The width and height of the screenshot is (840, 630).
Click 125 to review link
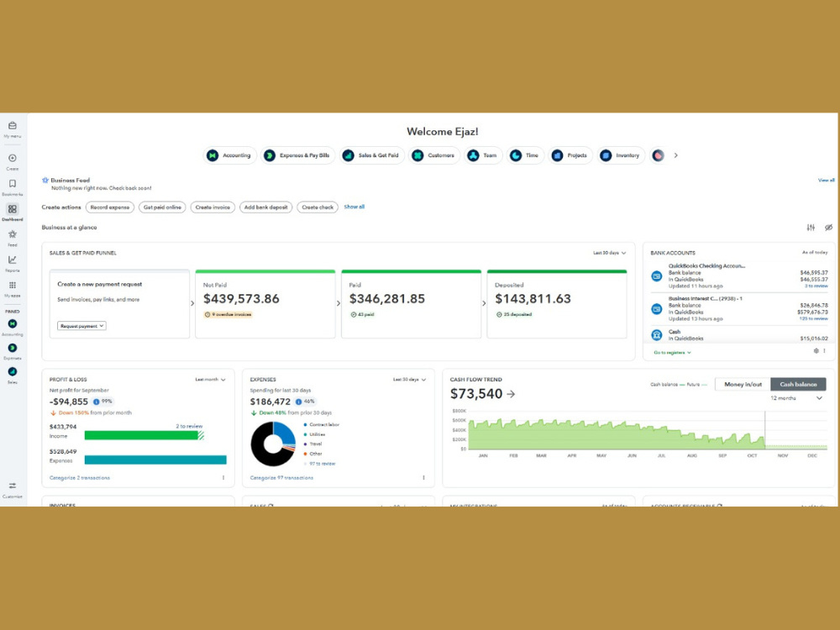[813, 318]
